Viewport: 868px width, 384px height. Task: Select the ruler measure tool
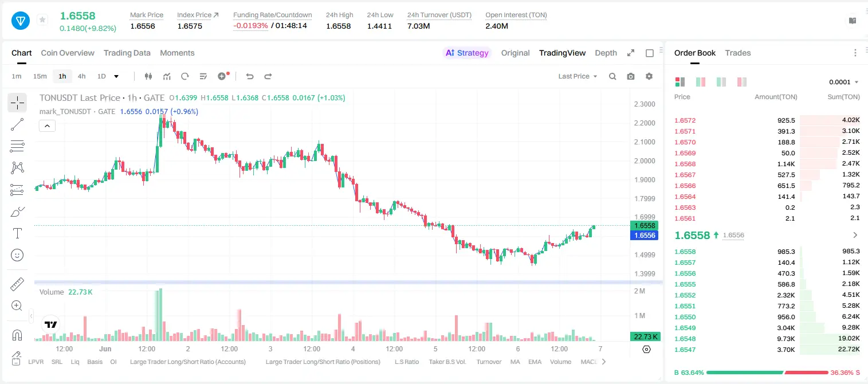click(x=17, y=284)
